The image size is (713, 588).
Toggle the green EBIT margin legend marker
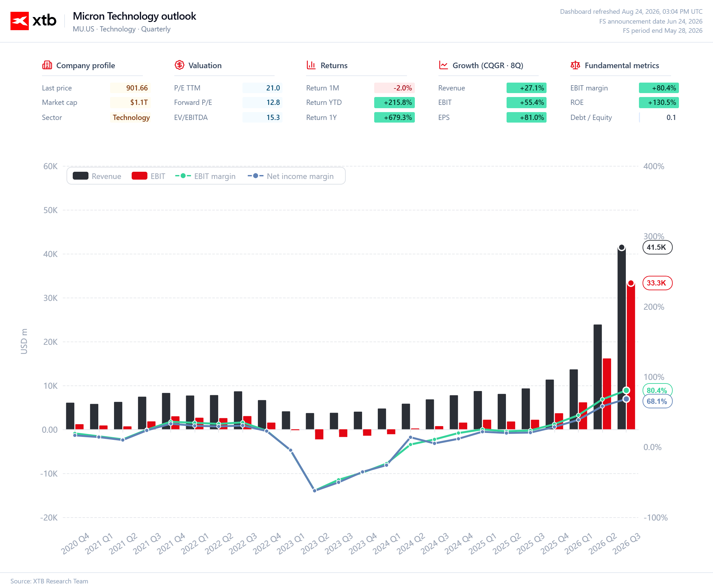183,176
